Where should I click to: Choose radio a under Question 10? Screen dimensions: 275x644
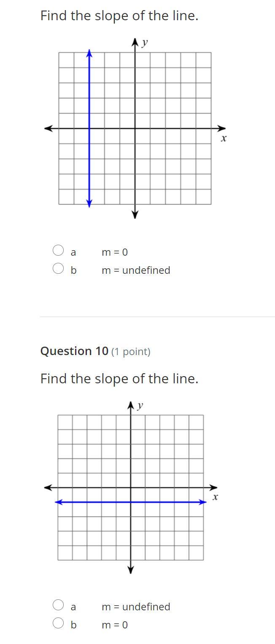click(x=58, y=605)
